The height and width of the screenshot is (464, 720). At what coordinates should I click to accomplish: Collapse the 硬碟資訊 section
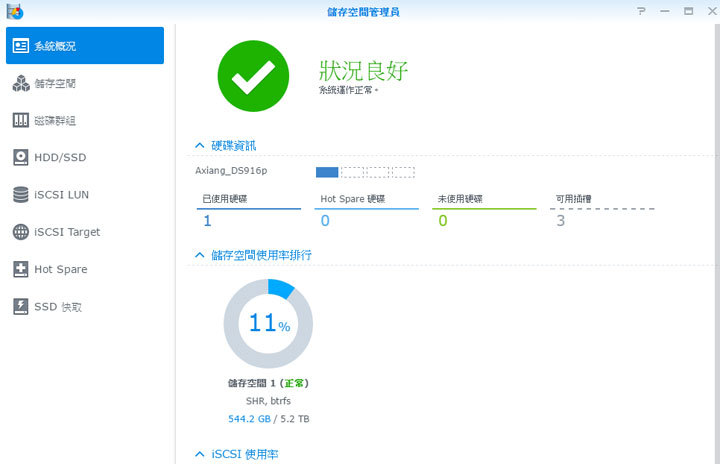coord(200,146)
